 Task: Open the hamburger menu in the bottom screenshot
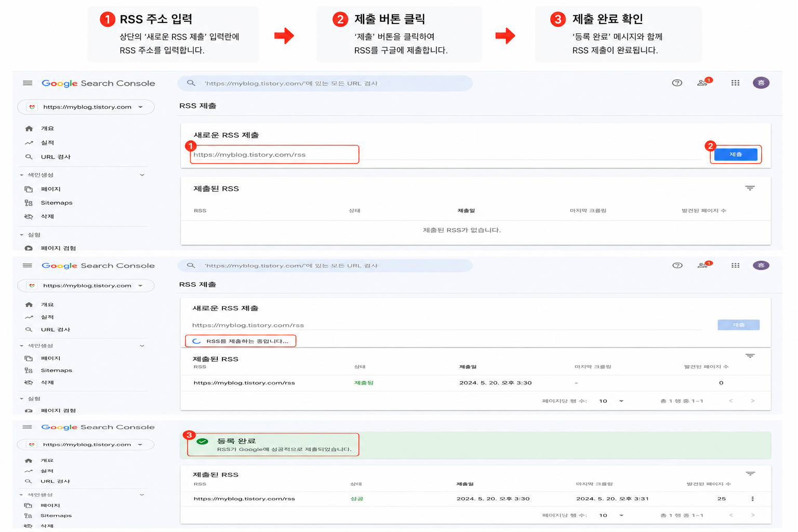click(27, 427)
